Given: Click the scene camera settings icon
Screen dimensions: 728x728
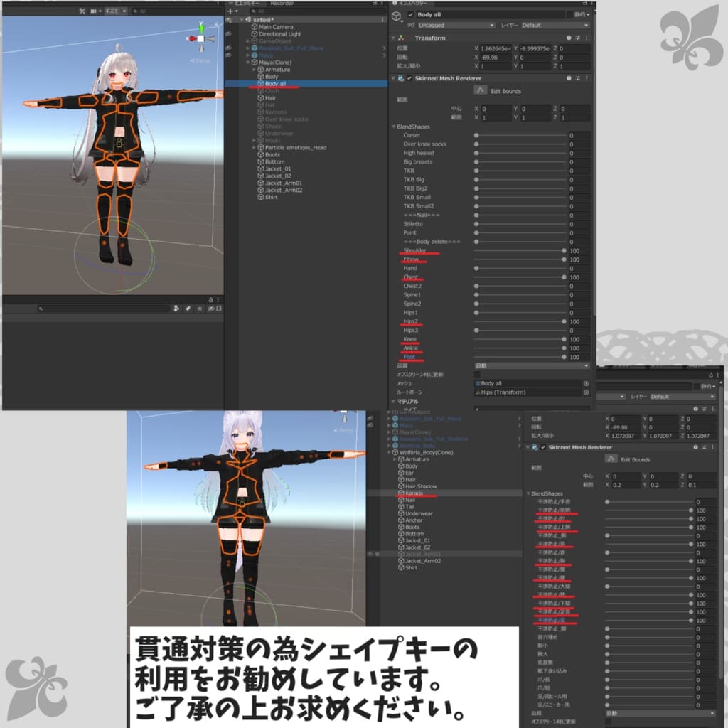Looking at the screenshot, I should (x=95, y=11).
